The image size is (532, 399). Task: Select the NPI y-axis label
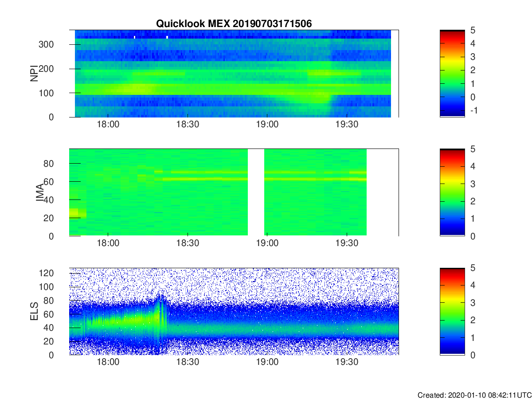(34, 74)
